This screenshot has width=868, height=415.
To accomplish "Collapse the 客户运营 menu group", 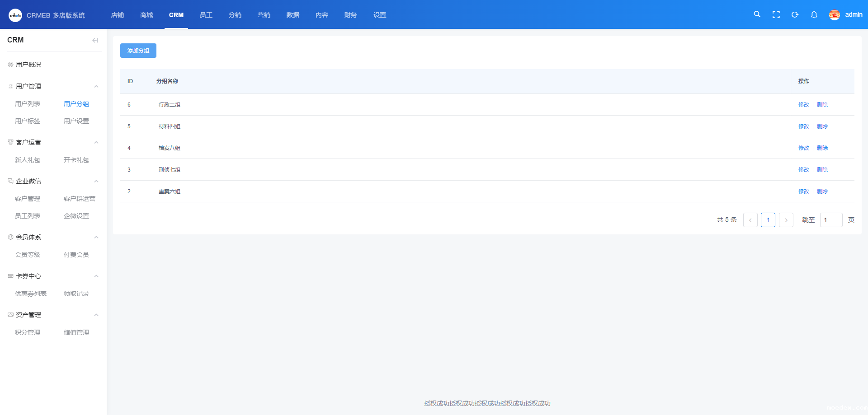I will click(96, 142).
